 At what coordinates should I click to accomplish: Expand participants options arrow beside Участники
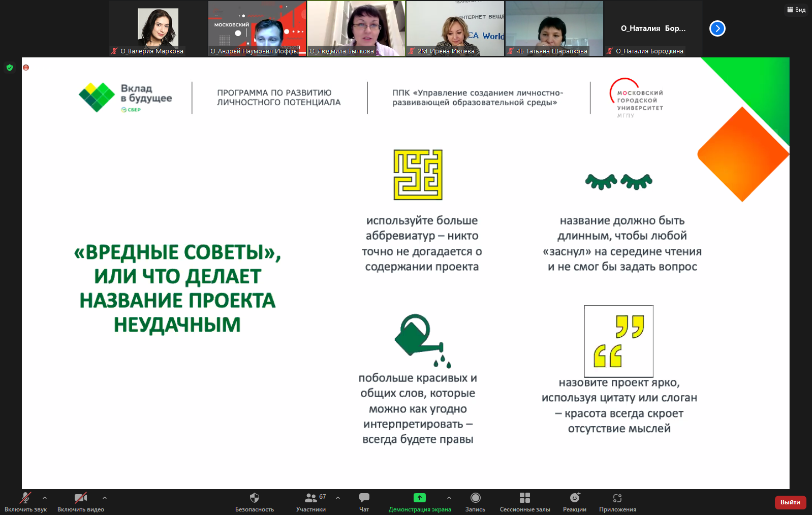click(x=338, y=498)
